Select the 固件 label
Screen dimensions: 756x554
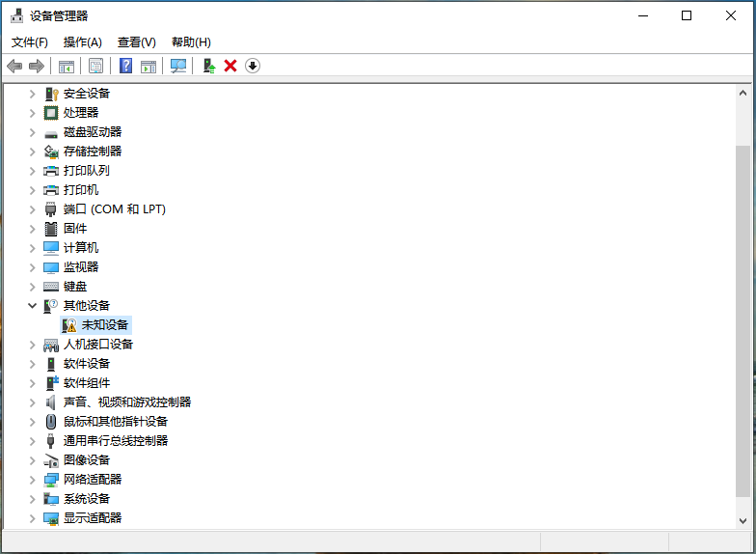(75, 229)
